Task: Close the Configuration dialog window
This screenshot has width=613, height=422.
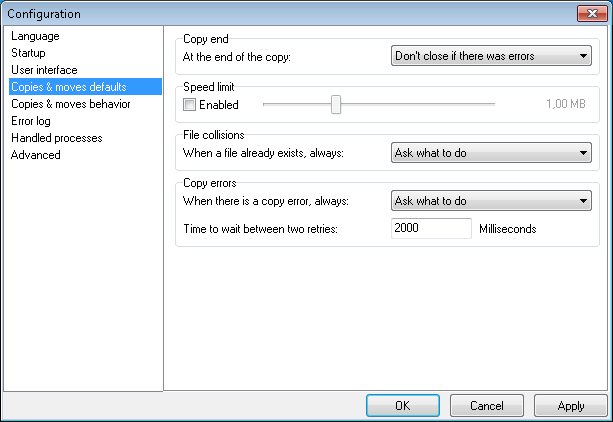Action: click(x=591, y=14)
